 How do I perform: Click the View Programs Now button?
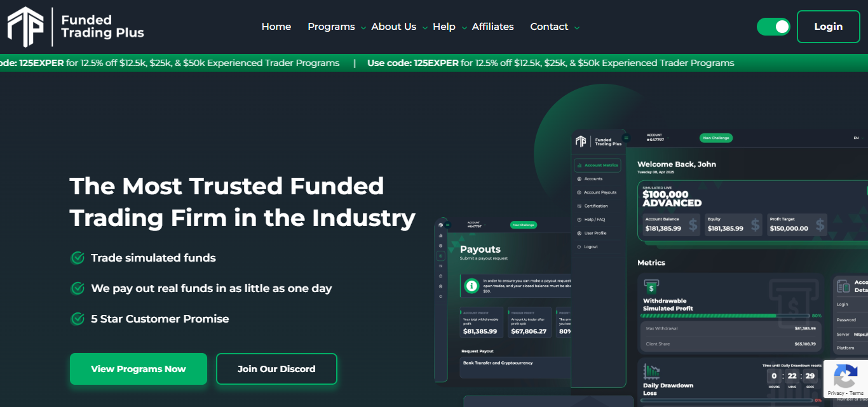pos(139,369)
